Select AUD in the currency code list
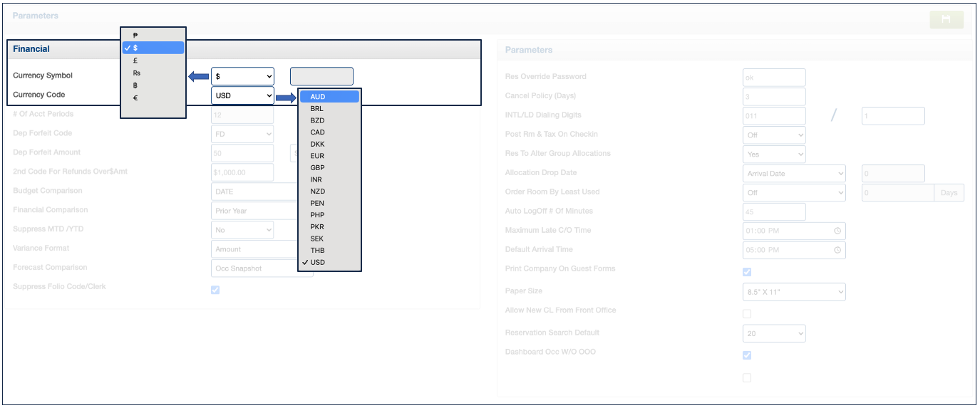This screenshot has height=408, width=980. click(318, 97)
